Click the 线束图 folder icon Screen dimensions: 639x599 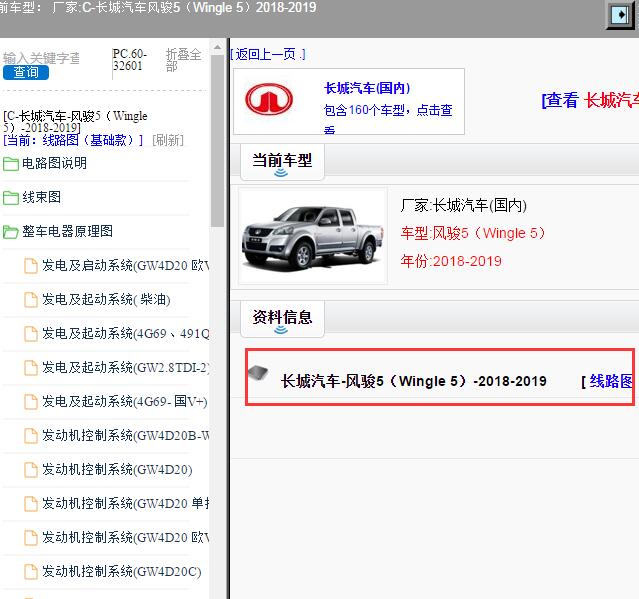coord(11,198)
